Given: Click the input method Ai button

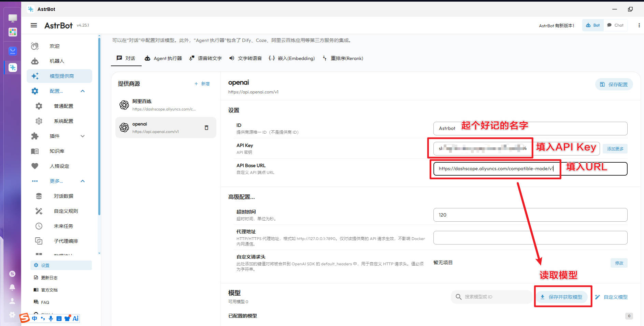Looking at the screenshot, I should tap(75, 318).
